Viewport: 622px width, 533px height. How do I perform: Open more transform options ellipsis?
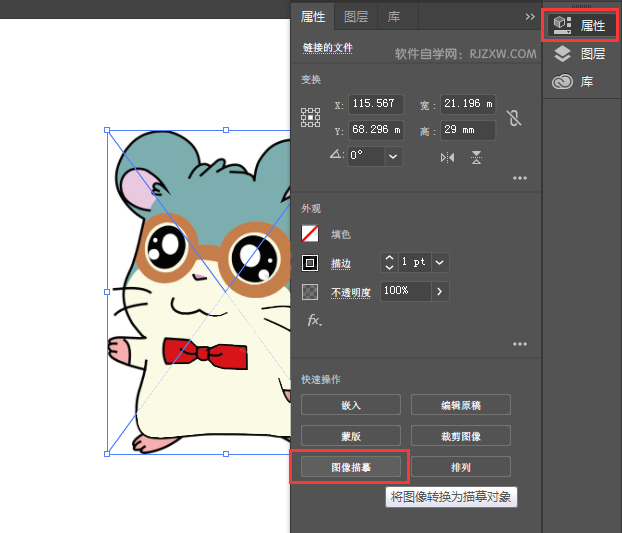520,178
